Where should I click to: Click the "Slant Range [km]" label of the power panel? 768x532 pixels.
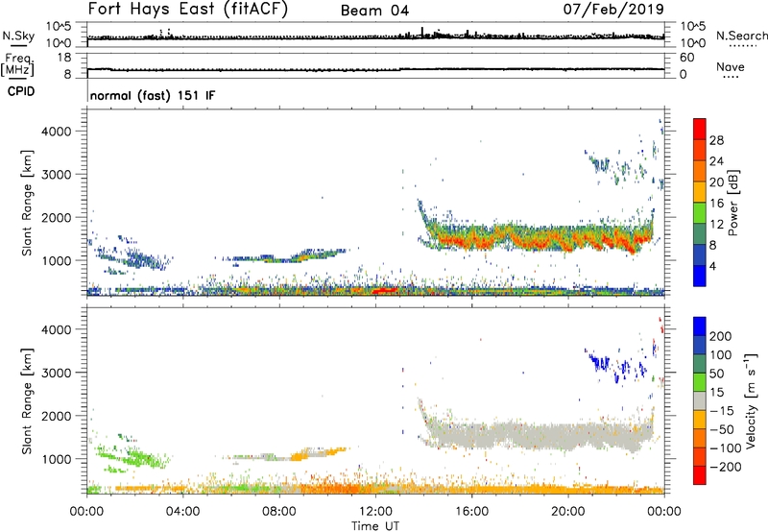(x=27, y=203)
